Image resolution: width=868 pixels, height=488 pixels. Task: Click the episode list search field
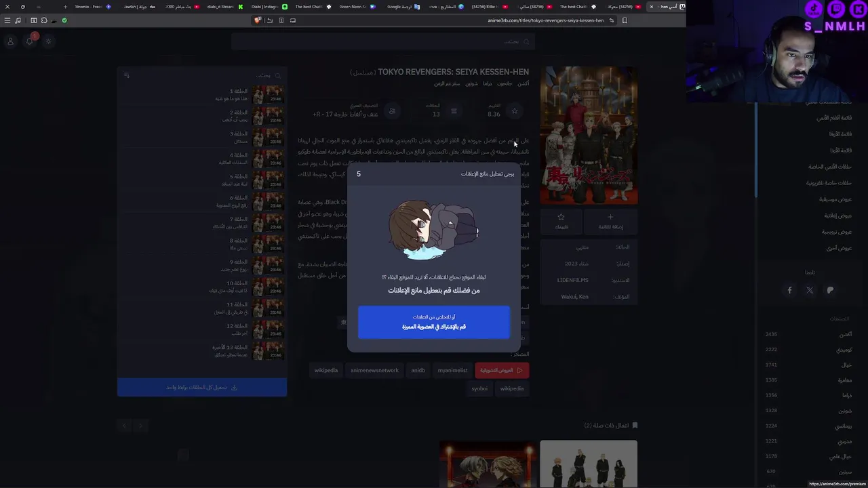tap(210, 75)
